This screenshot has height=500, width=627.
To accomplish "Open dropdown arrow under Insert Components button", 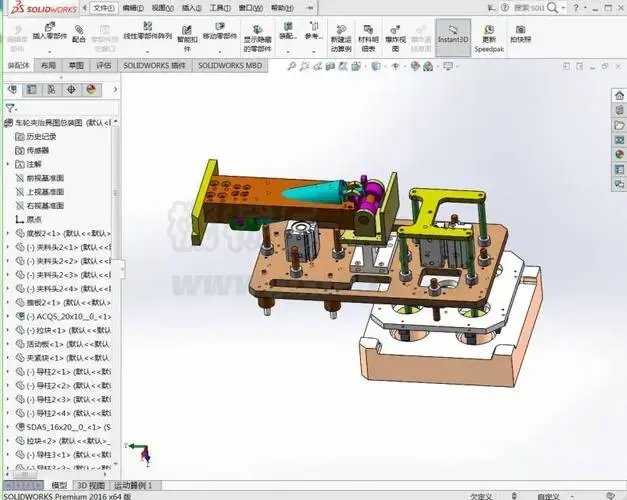I will point(50,52).
